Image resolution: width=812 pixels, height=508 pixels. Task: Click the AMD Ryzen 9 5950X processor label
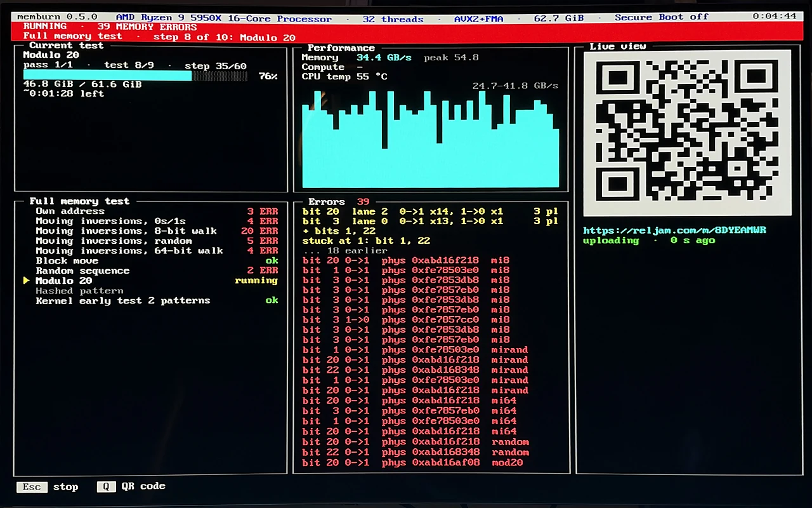tap(224, 18)
